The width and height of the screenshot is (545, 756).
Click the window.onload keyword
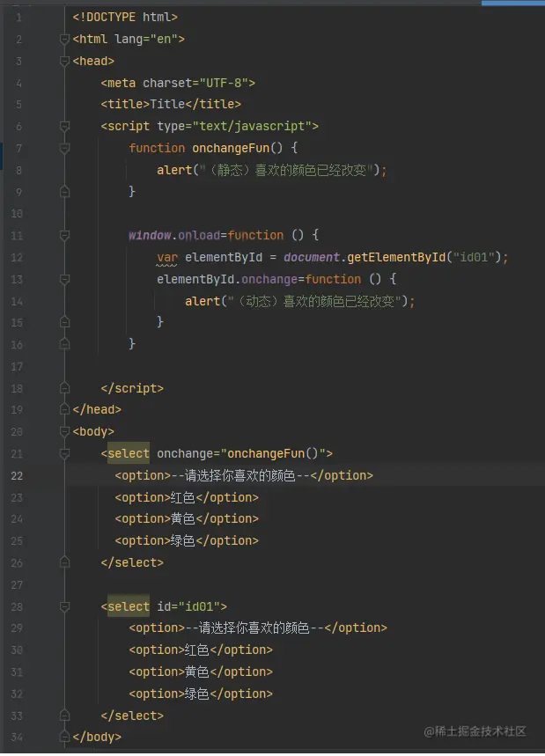[174, 235]
